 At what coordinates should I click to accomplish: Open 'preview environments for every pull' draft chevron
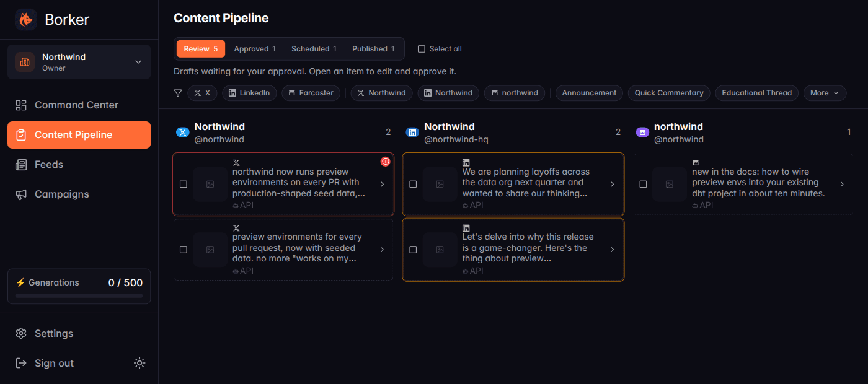pyautogui.click(x=382, y=250)
